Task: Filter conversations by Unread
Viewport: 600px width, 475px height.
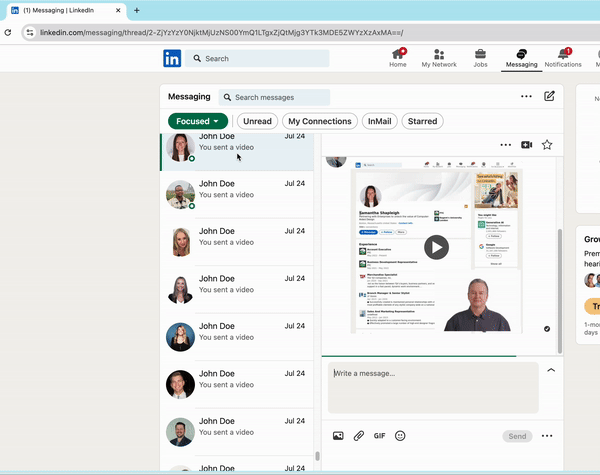Action: (x=257, y=121)
